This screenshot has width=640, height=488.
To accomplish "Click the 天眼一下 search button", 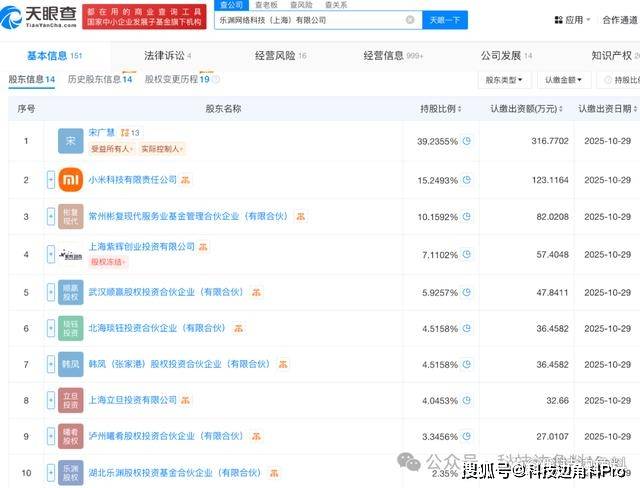I will pos(445,20).
